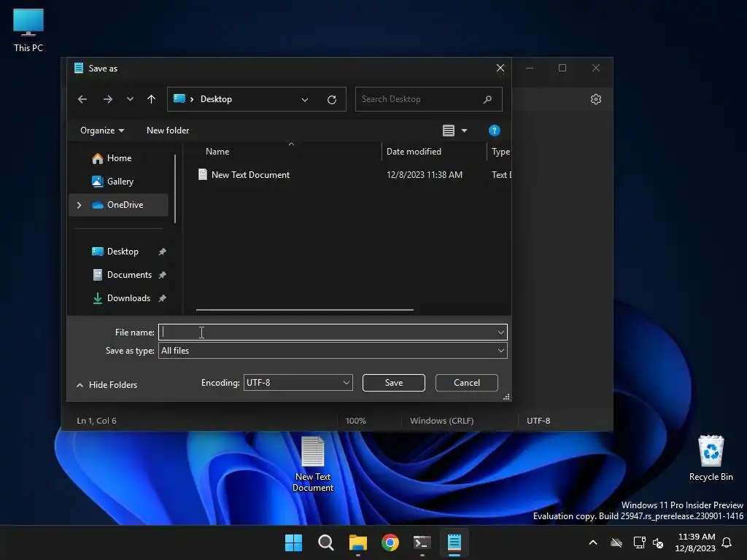This screenshot has width=747, height=560.
Task: Select New Text Document desktop icon
Action: (313, 464)
